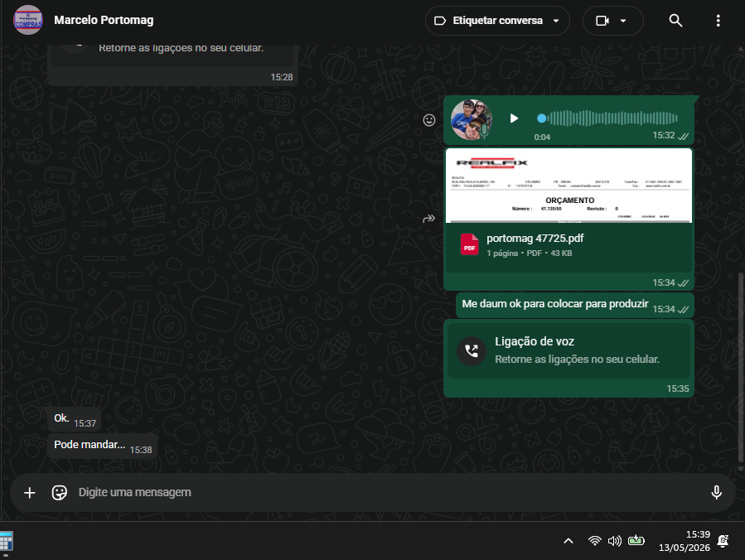Image resolution: width=745 pixels, height=560 pixels.
Task: Open Marcelo Portomag contact profile picture
Action: [x=28, y=21]
